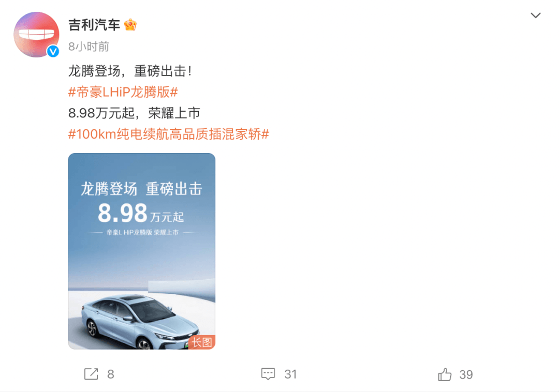Click the text 8.98万元起，荣耀上市
This screenshot has width=559, height=392.
134,113
